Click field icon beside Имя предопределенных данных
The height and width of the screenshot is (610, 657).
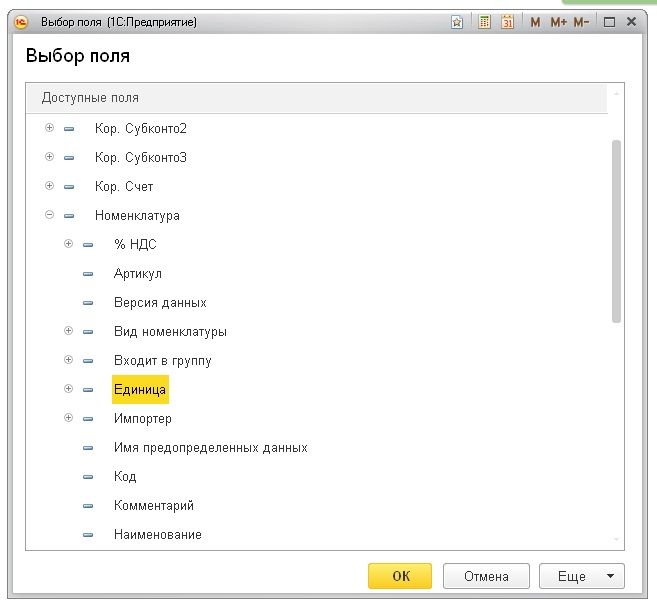click(x=88, y=448)
